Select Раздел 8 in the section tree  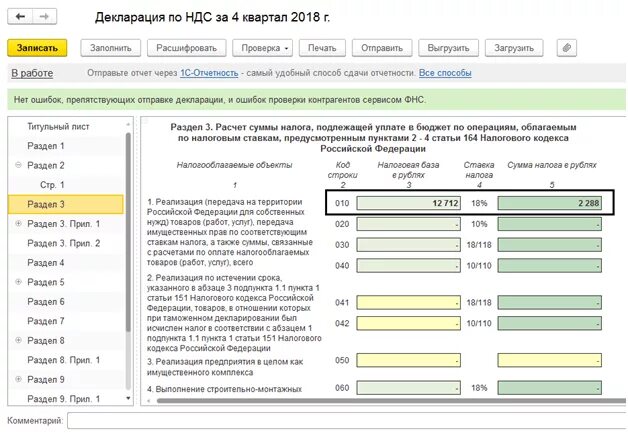[46, 340]
